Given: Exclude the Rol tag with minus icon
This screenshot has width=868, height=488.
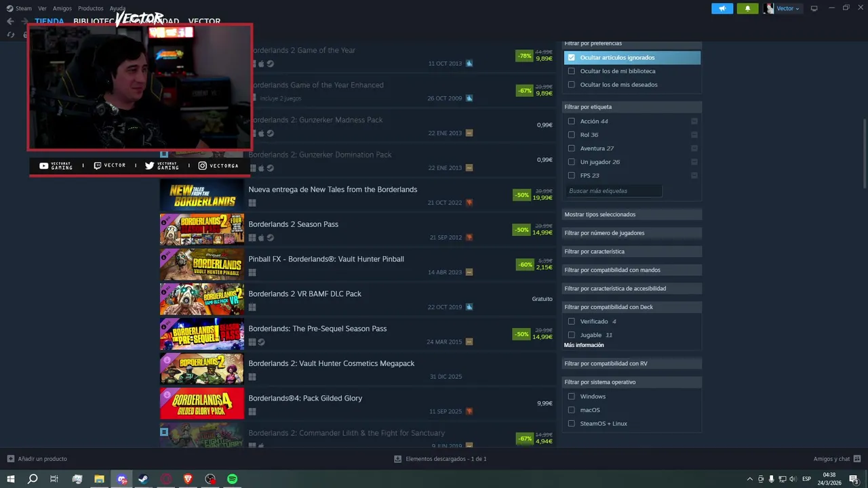Looking at the screenshot, I should 694,135.
